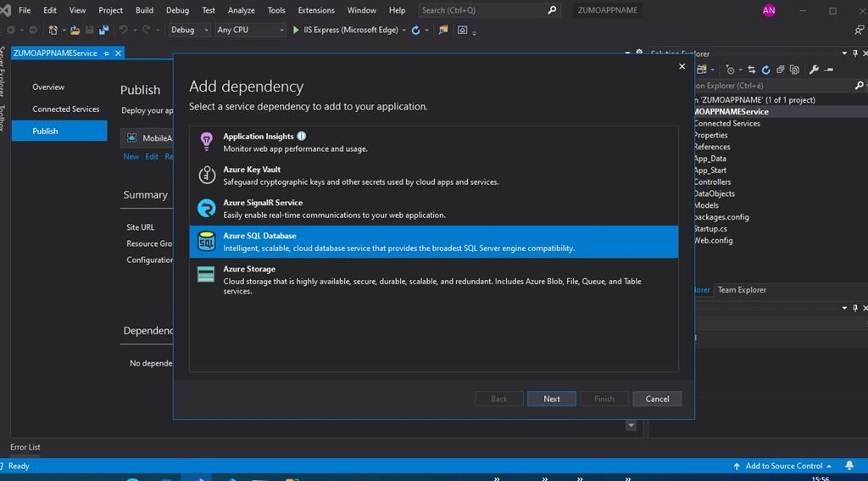Close the Add dependency dialog
The height and width of the screenshot is (481, 868).
682,66
